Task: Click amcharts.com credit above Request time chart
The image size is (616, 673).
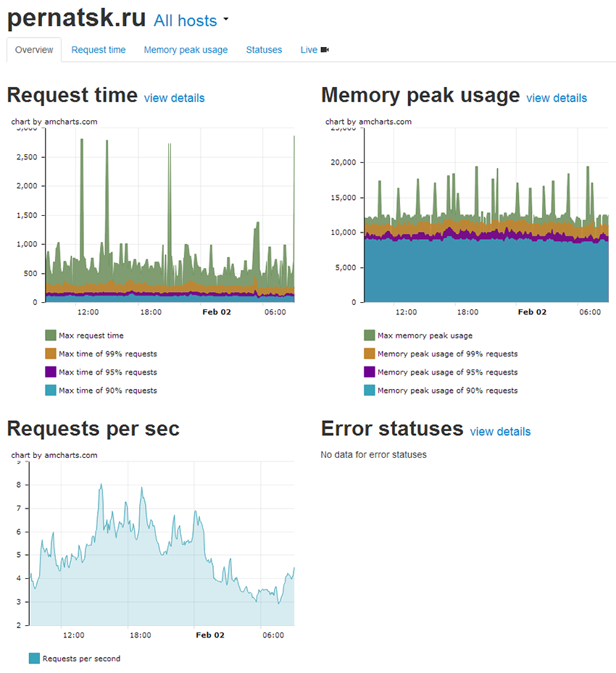Action: [x=54, y=122]
